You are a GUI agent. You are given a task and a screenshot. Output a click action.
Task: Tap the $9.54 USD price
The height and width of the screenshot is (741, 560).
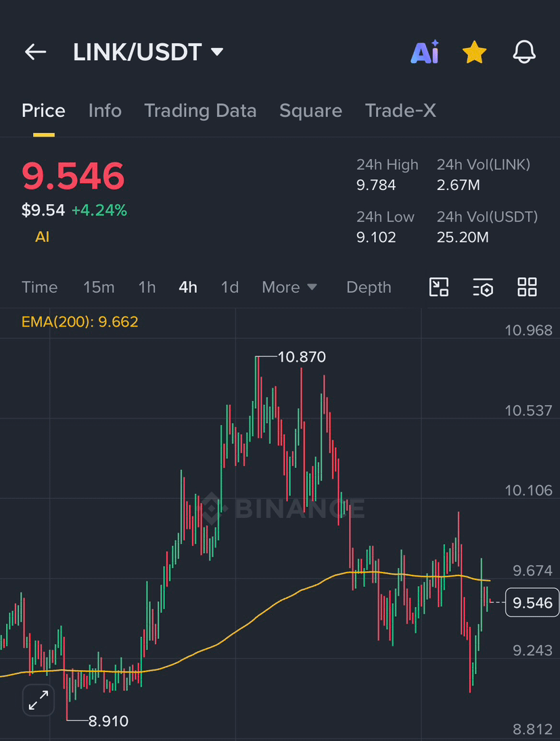(x=43, y=210)
